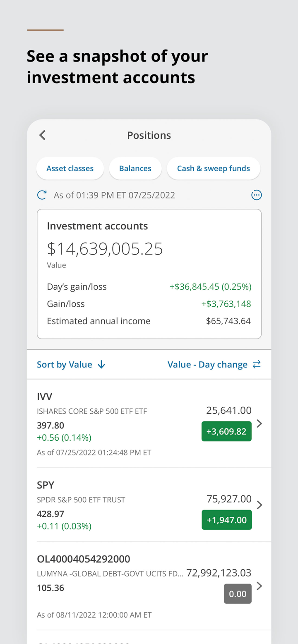Select the SPY ticker symbol
This screenshot has width=298, height=644.
click(x=46, y=485)
